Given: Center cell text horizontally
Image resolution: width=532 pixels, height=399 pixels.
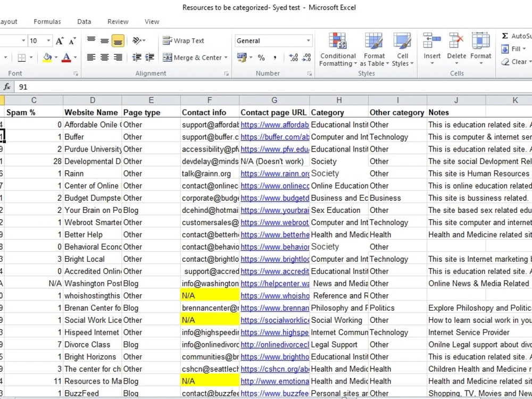Looking at the screenshot, I should point(104,57).
